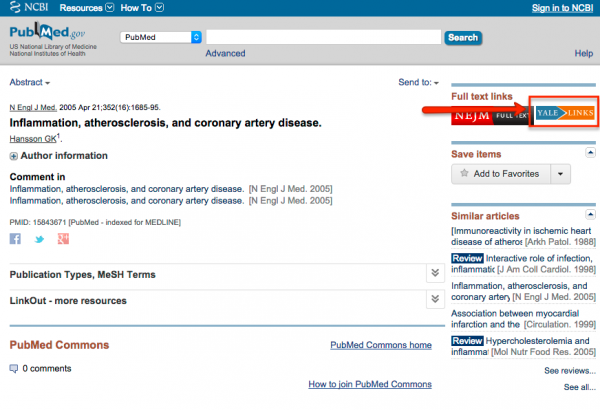Expand LinkOut - more resources section
Image resolution: width=600 pixels, height=410 pixels.
click(435, 299)
